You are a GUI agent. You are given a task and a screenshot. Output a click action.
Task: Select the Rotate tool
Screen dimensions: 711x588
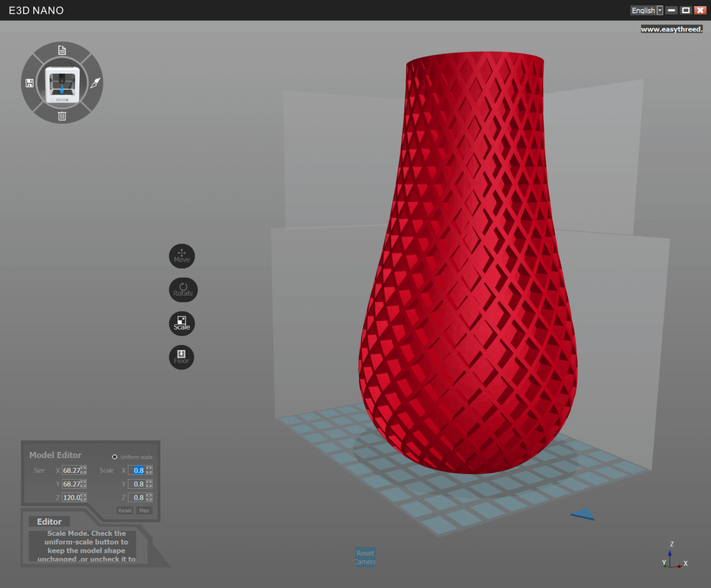pos(182,289)
